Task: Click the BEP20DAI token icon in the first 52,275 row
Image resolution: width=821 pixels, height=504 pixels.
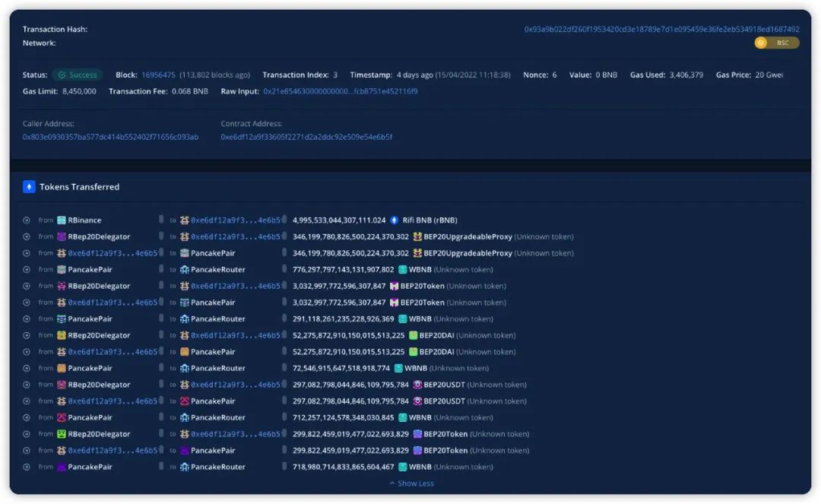Action: [413, 335]
